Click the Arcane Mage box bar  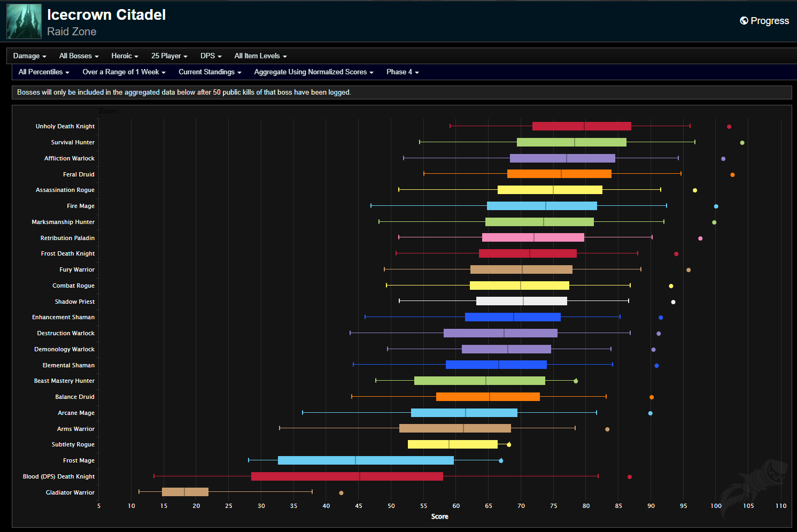[x=464, y=413]
